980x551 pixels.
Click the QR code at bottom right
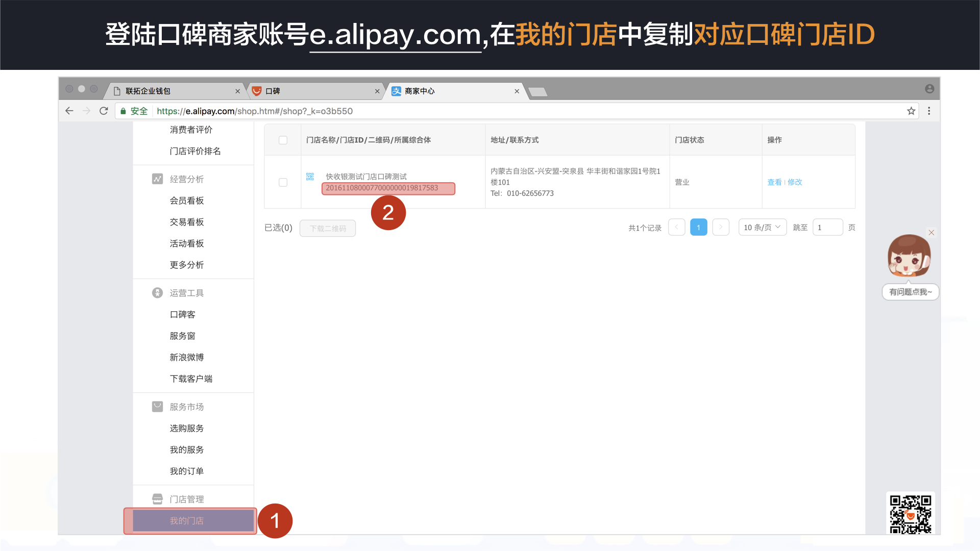tap(911, 514)
